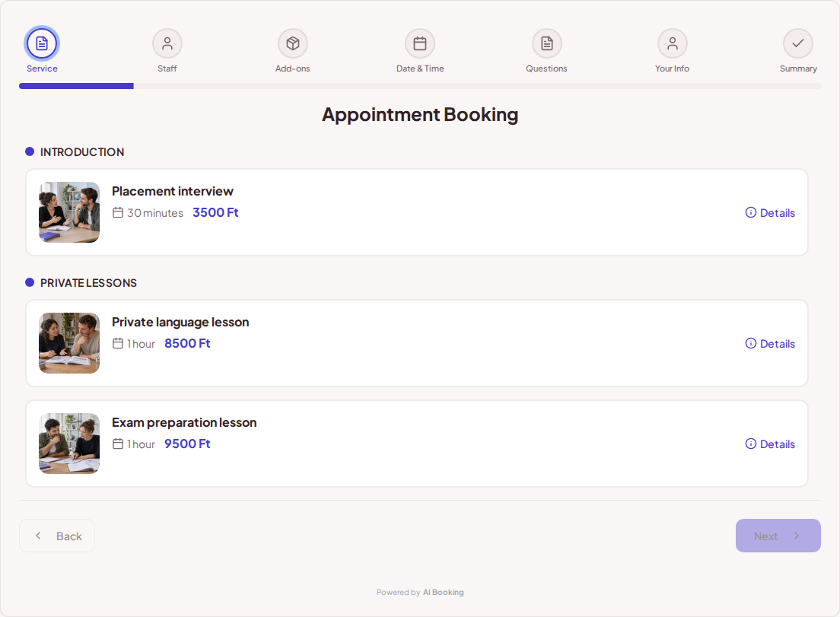
Task: Open Details for Private language lesson
Action: 770,343
